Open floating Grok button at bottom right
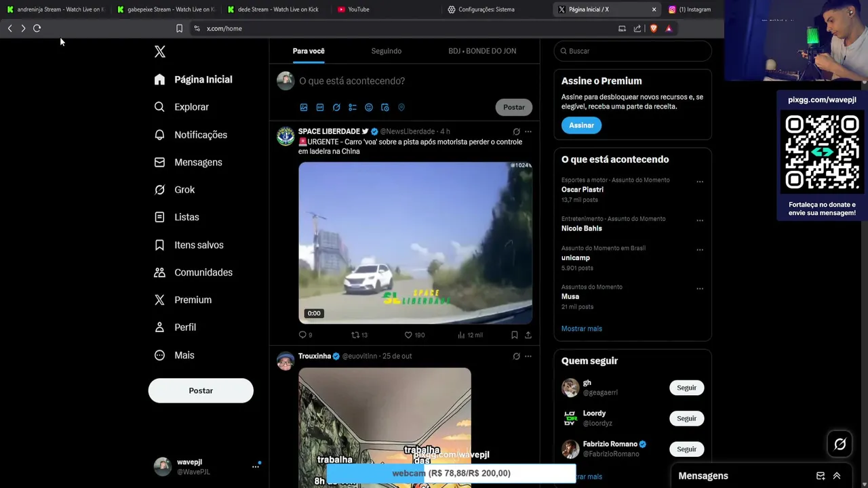This screenshot has height=488, width=868. tap(840, 444)
